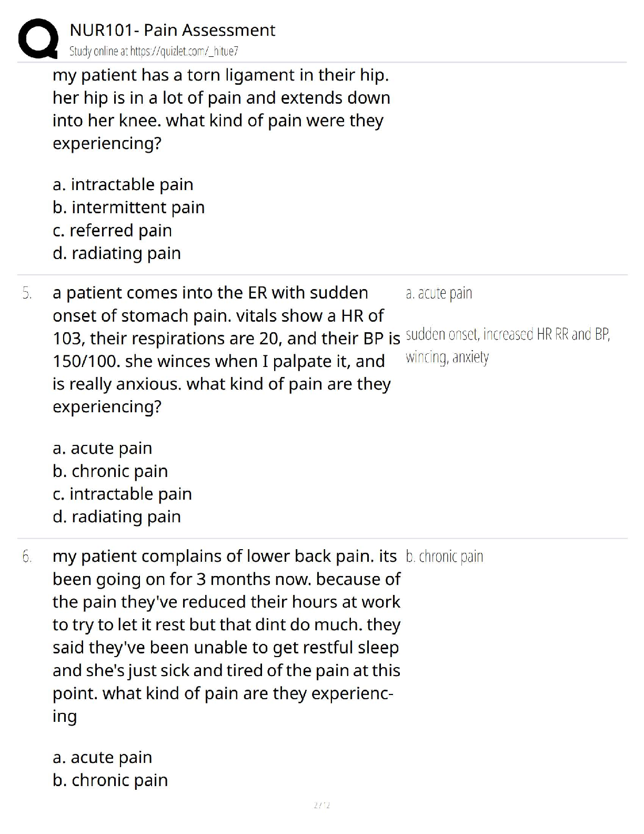644x834 pixels.
Task: Select 'a. intractable pain' under the hip question
Action: (123, 185)
